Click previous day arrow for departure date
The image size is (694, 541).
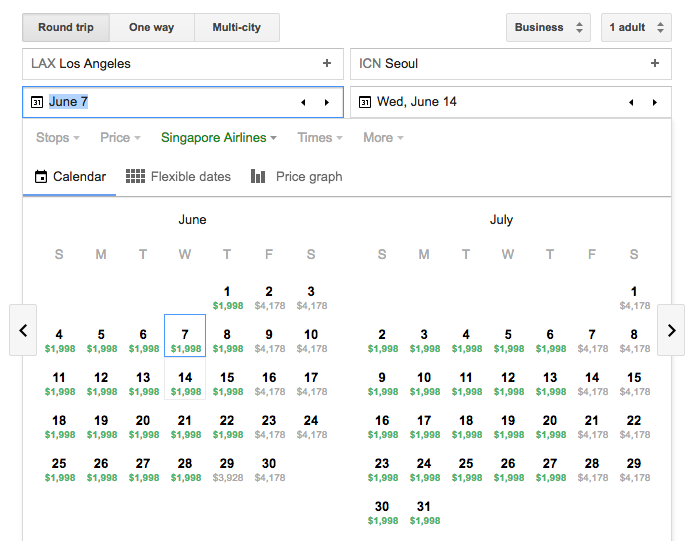pyautogui.click(x=303, y=102)
